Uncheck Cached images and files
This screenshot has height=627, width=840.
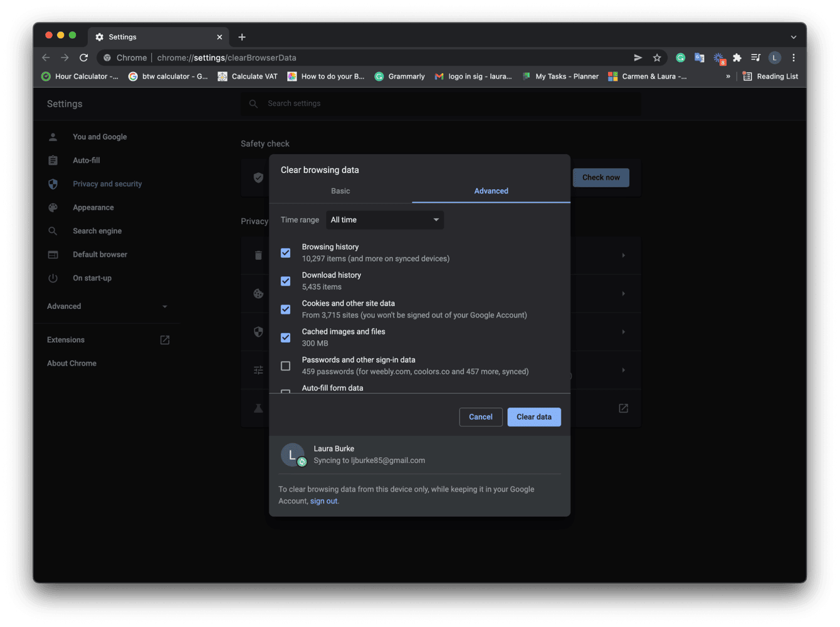[x=285, y=337]
